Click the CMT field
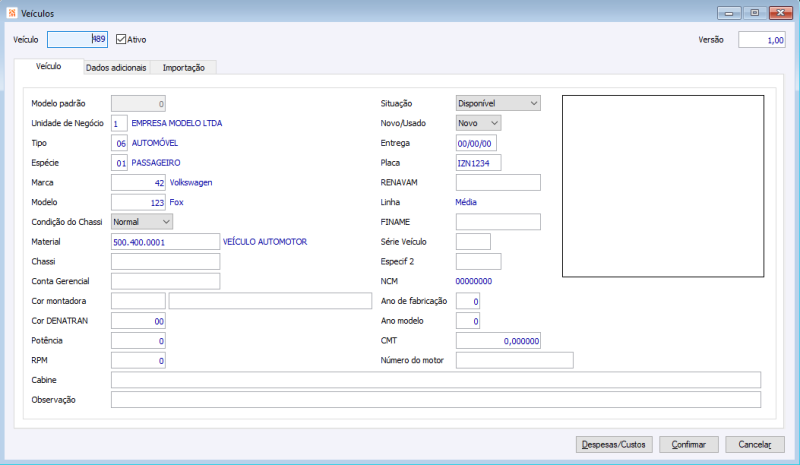Viewport: 800px width, 465px height. 498,340
